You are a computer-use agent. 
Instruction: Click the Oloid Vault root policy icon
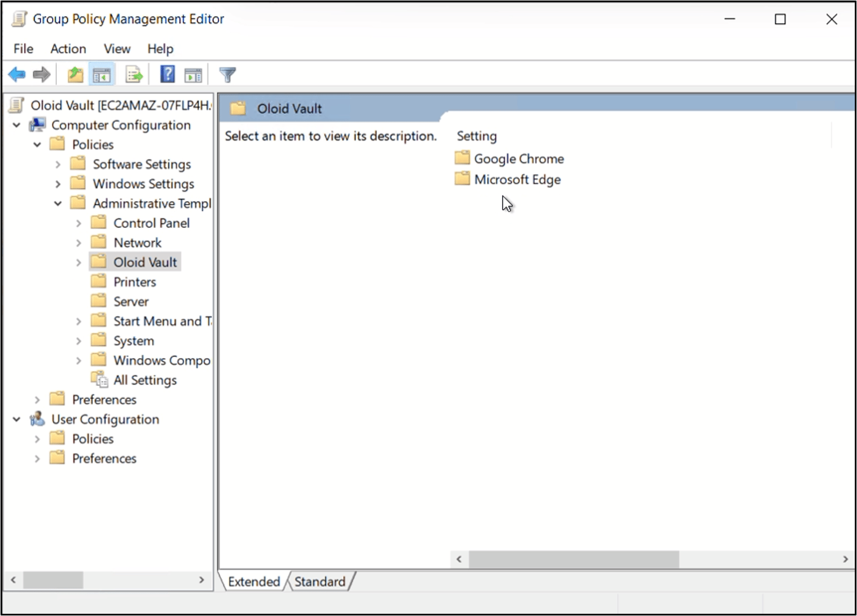17,105
